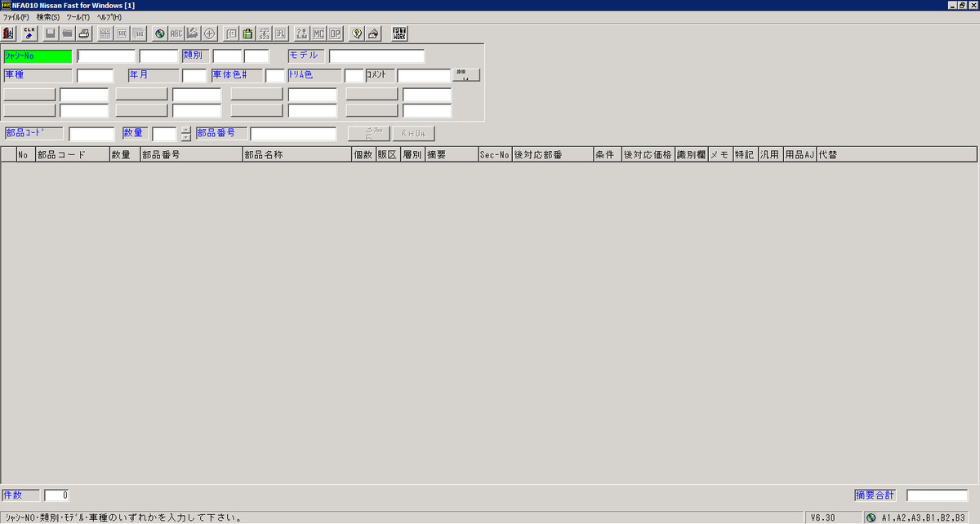Click the 汎用 column header
The width and height of the screenshot is (980, 524).
pyautogui.click(x=771, y=154)
